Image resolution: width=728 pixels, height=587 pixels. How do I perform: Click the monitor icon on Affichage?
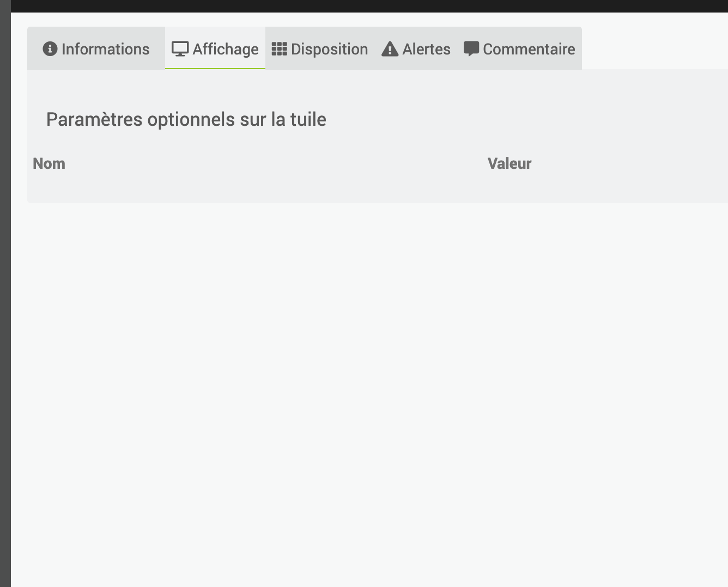point(180,49)
